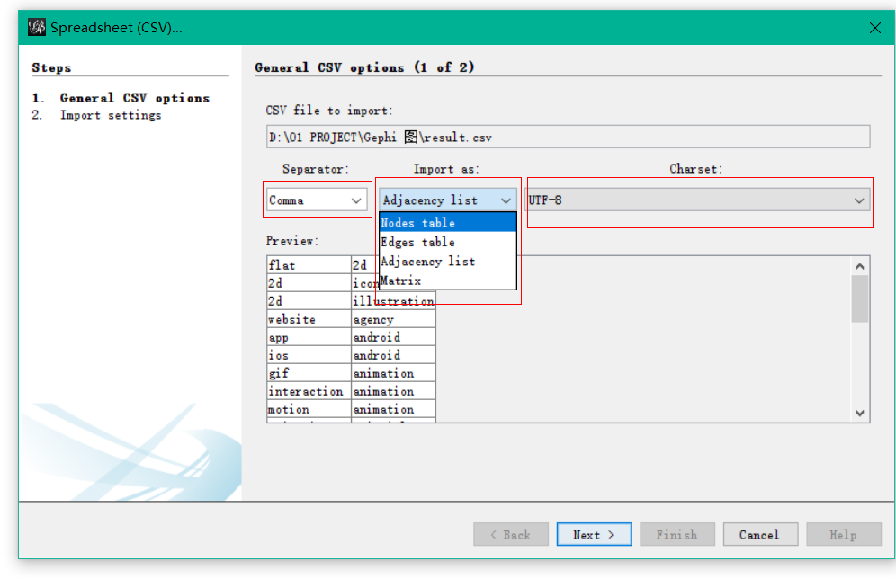Click the preview scrollbar up arrow
Viewport: 896px width, 588px height.
(860, 266)
